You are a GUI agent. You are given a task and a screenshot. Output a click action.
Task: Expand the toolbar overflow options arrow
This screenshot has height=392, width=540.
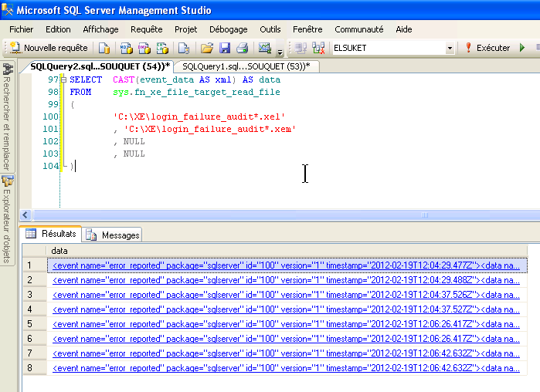pyautogui.click(x=280, y=51)
